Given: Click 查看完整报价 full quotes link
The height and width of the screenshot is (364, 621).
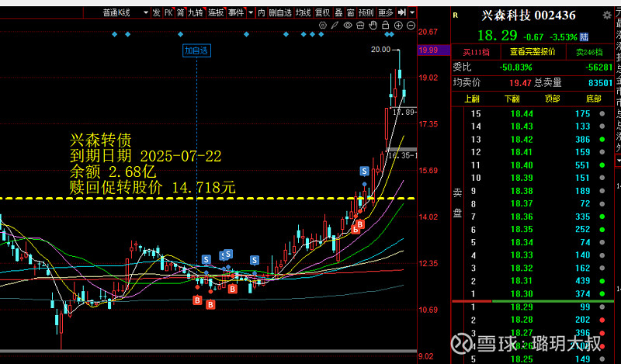Looking at the screenshot, I should tap(533, 52).
